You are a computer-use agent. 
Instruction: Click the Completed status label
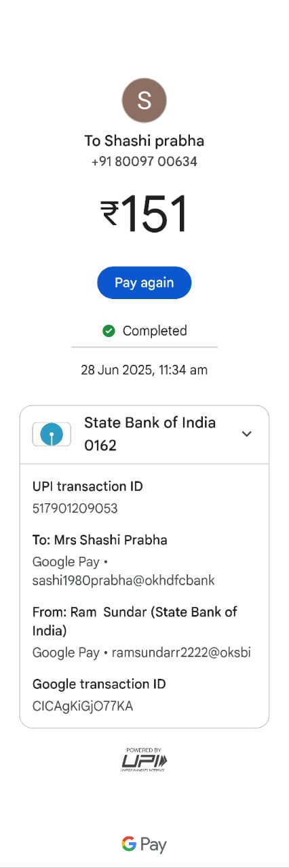click(155, 331)
